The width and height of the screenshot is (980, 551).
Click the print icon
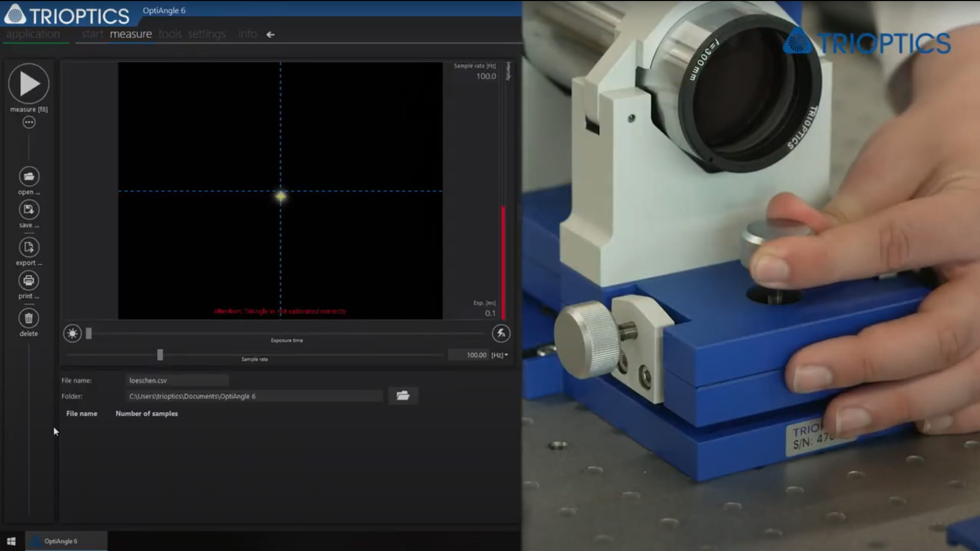pos(29,280)
